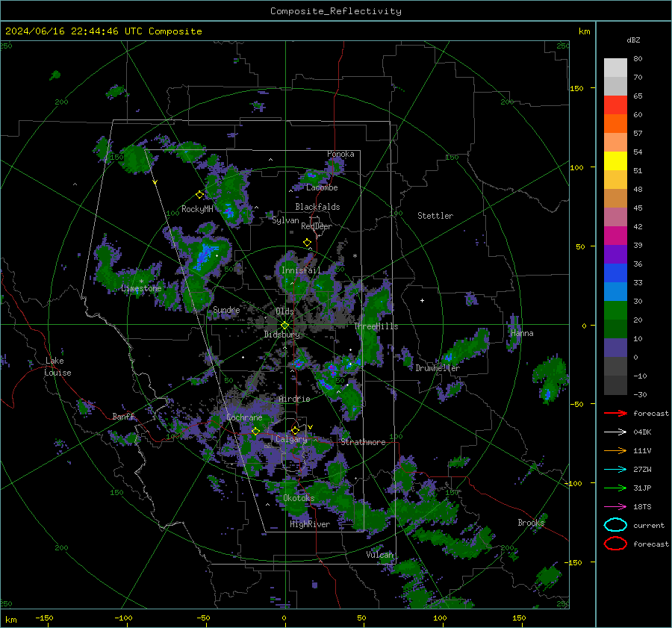Viewport: 672px width, 628px height.
Task: Click the bright green swatch in the dBZ scale
Action: click(615, 310)
